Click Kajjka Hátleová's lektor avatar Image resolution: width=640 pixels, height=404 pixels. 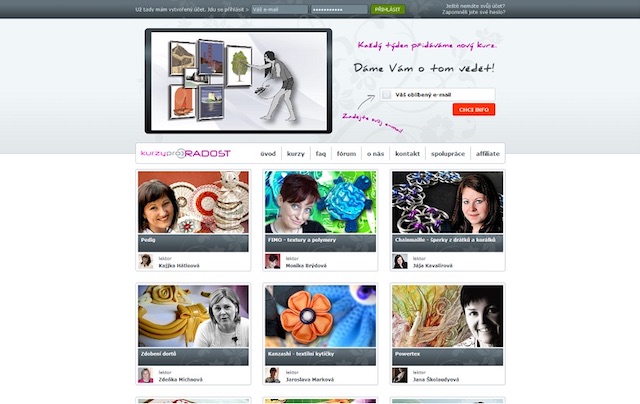click(146, 261)
